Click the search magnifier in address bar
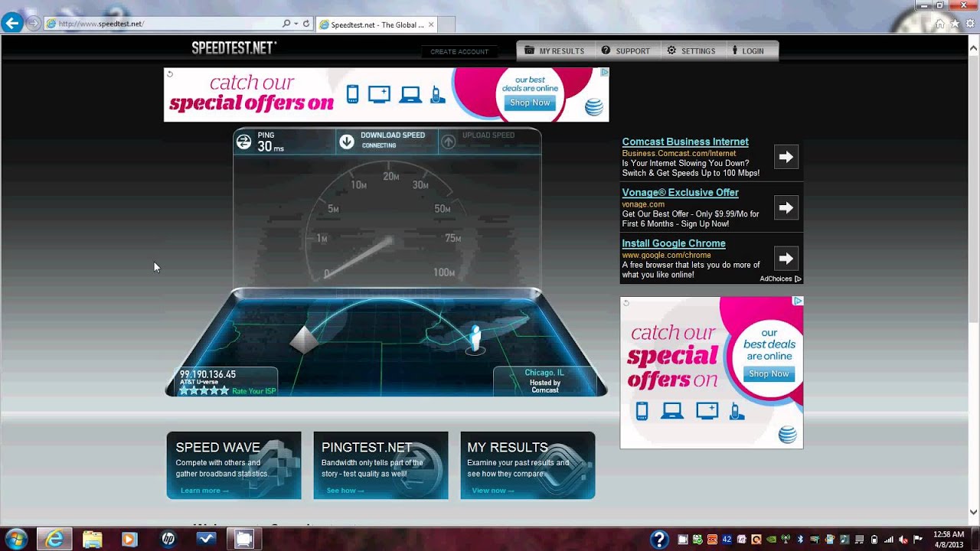This screenshot has width=980, height=551. [x=286, y=24]
